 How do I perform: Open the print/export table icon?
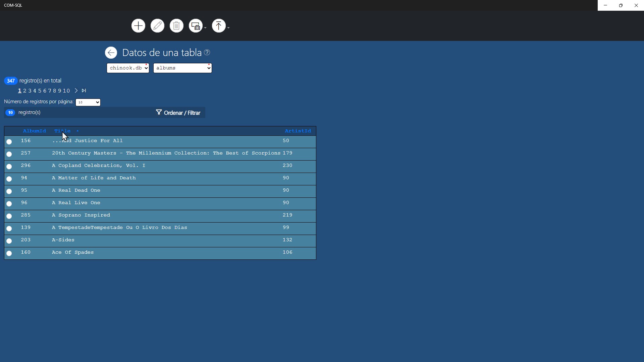[196, 26]
